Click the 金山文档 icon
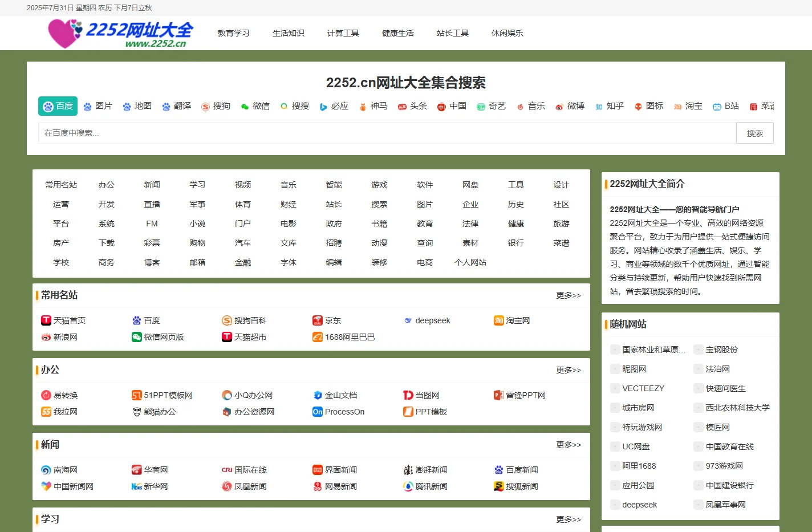The image size is (812, 532). (318, 395)
